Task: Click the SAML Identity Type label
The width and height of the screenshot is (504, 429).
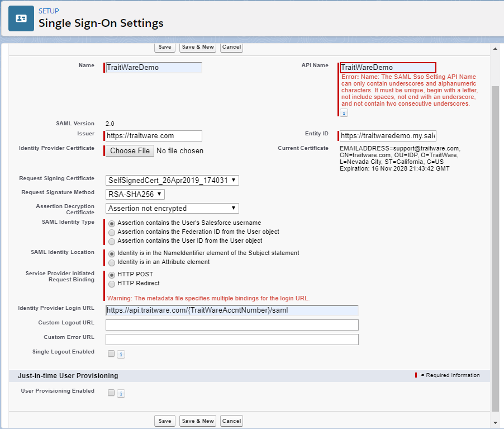Action: click(68, 221)
